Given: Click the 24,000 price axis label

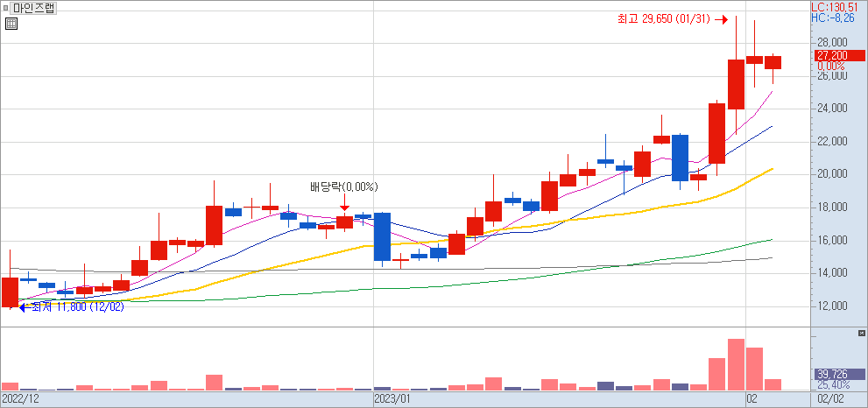Looking at the screenshot, I should [x=831, y=109].
